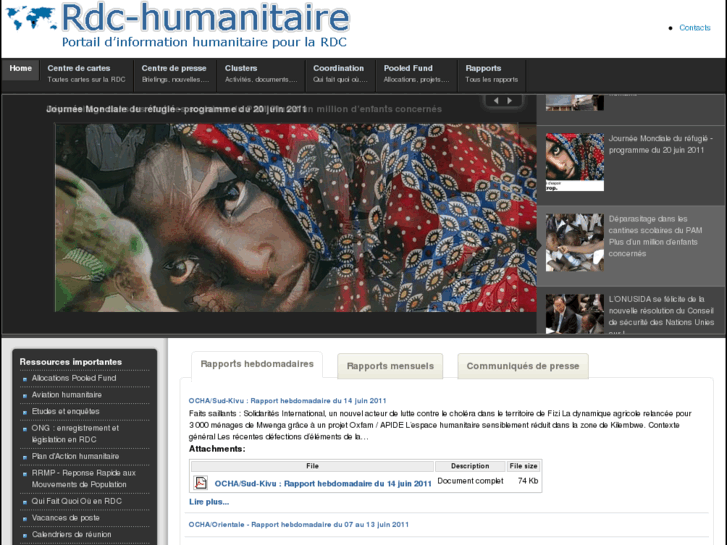Download Sud-Kivu report attachment file link
727x545 pixels.
pos(323,483)
